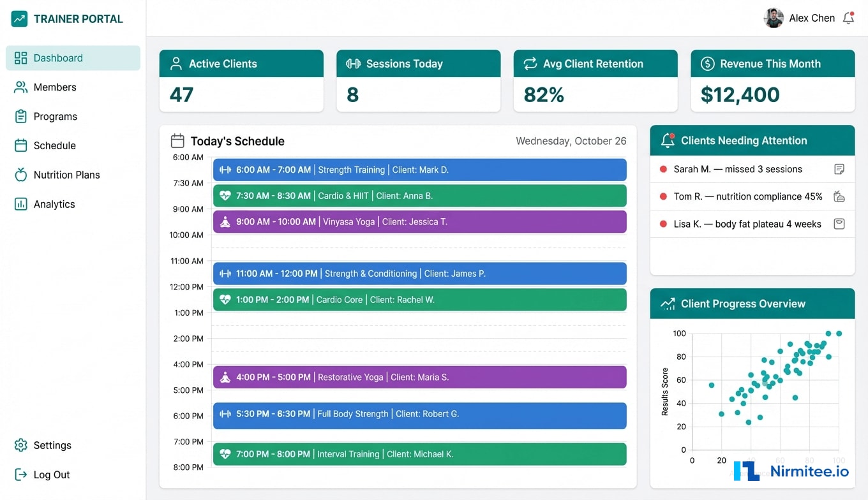Viewport: 868px width, 500px height.
Task: Open the body-scale icon for Lisa K.
Action: tap(839, 224)
